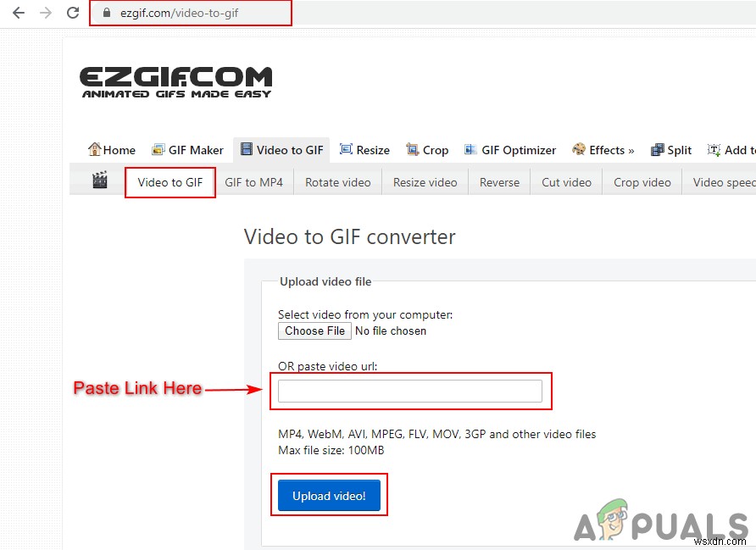Click the EZGIF.COM logo
The height and width of the screenshot is (550, 756).
pyautogui.click(x=176, y=82)
